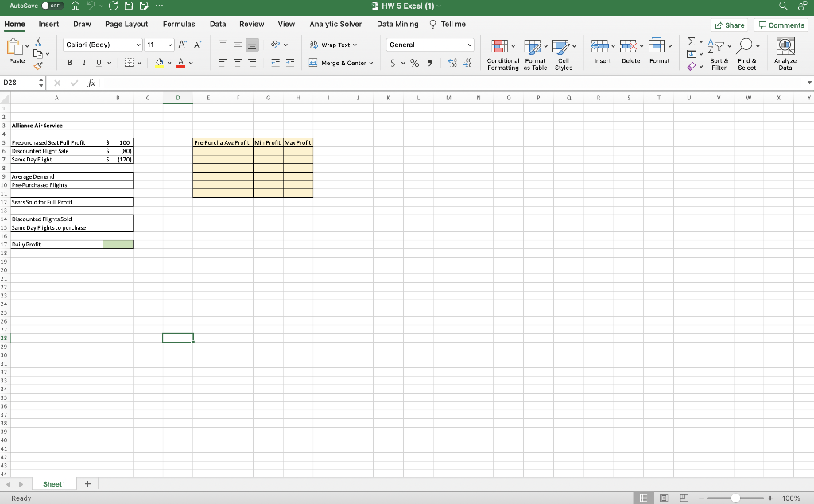
Task: Toggle the AutoSave switch
Action: point(52,6)
